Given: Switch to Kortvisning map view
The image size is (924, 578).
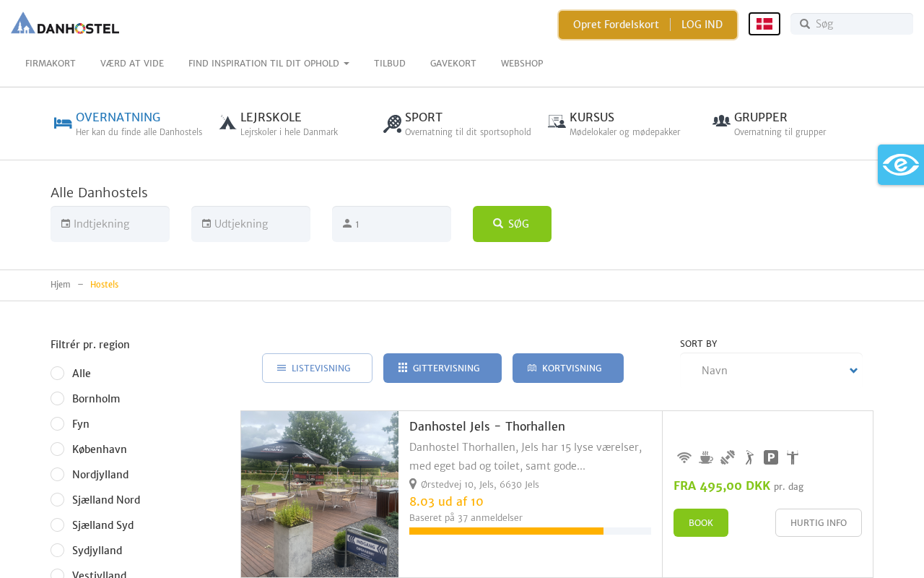Looking at the screenshot, I should pos(568,368).
